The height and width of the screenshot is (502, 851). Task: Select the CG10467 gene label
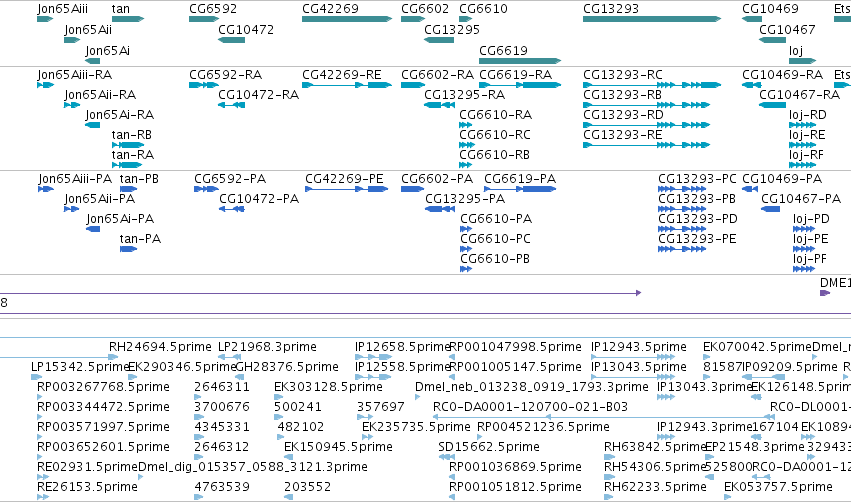pos(787,30)
